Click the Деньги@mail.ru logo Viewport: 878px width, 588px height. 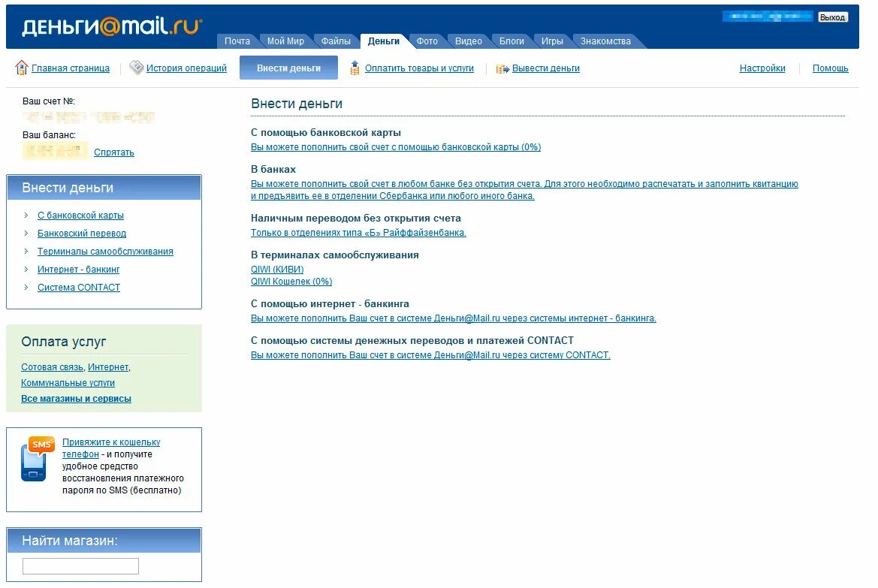[x=112, y=26]
